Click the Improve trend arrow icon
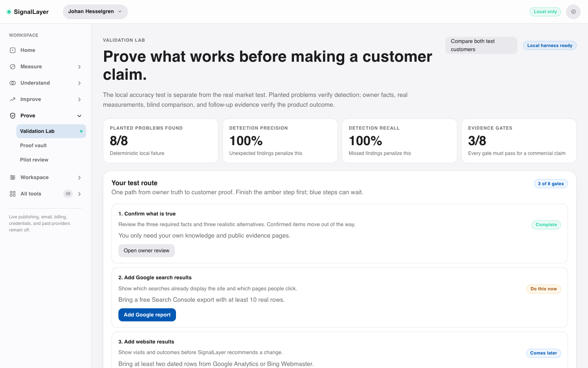This screenshot has width=588, height=368. pos(13,99)
